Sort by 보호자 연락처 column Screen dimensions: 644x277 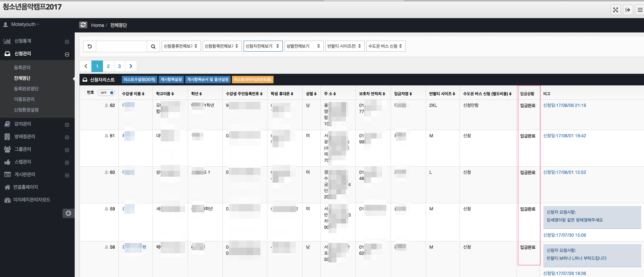pos(372,94)
